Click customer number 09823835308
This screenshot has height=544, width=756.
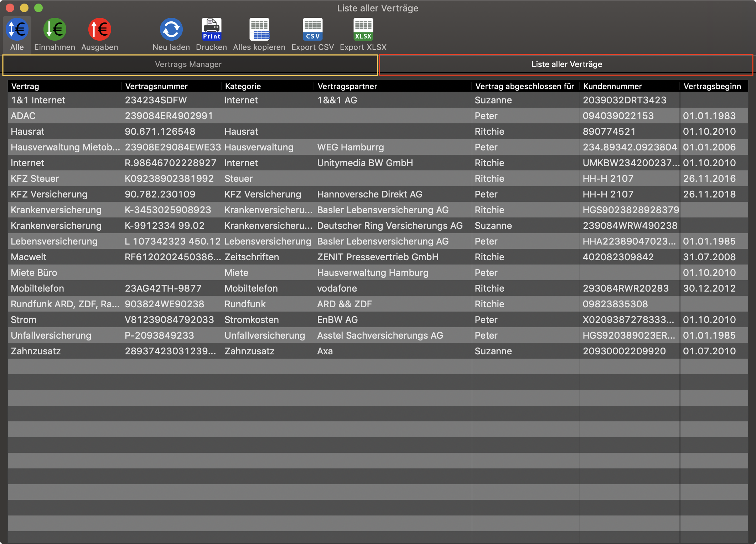(615, 304)
